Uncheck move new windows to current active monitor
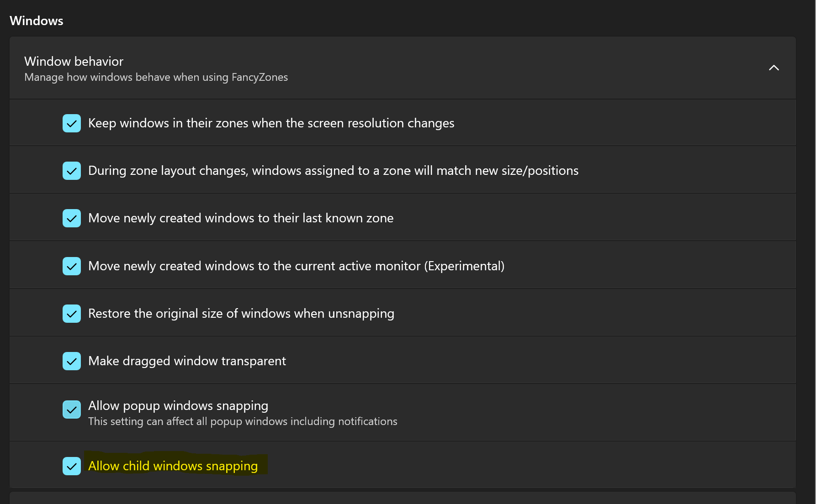816x504 pixels. [x=72, y=266]
